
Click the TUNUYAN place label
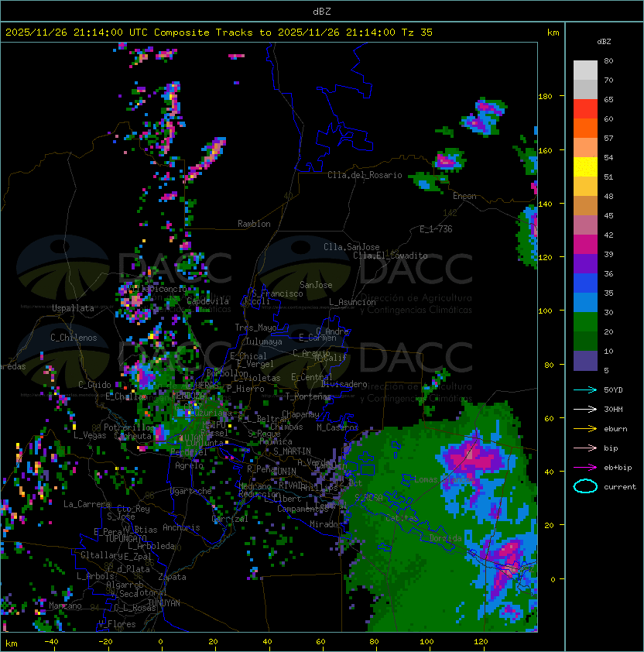point(164,603)
